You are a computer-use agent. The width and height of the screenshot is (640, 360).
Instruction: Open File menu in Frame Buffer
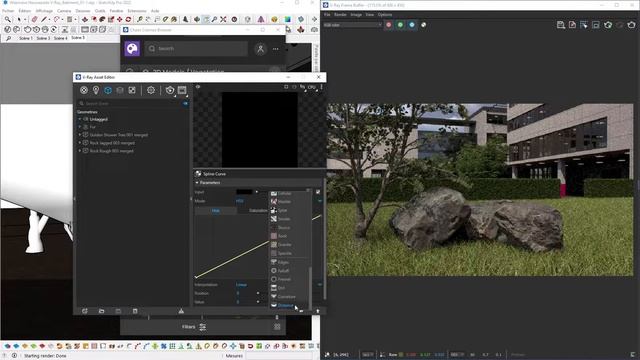pyautogui.click(x=327, y=15)
